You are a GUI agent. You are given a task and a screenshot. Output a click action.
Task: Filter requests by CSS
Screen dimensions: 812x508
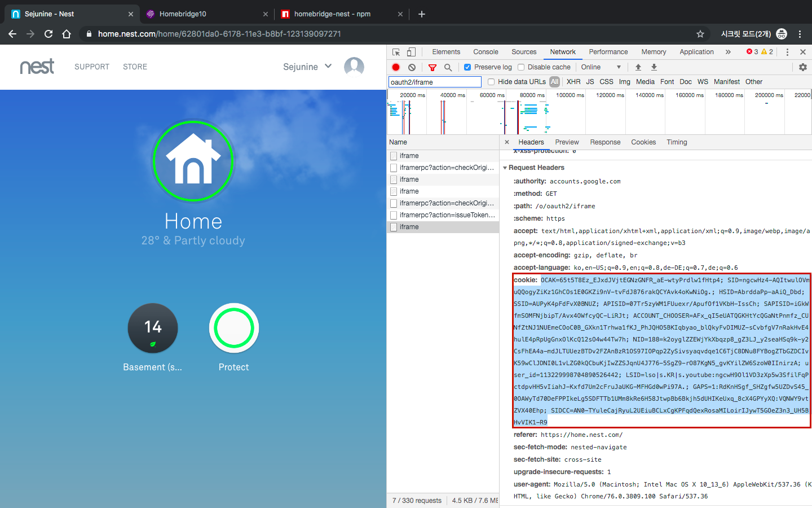coord(606,82)
